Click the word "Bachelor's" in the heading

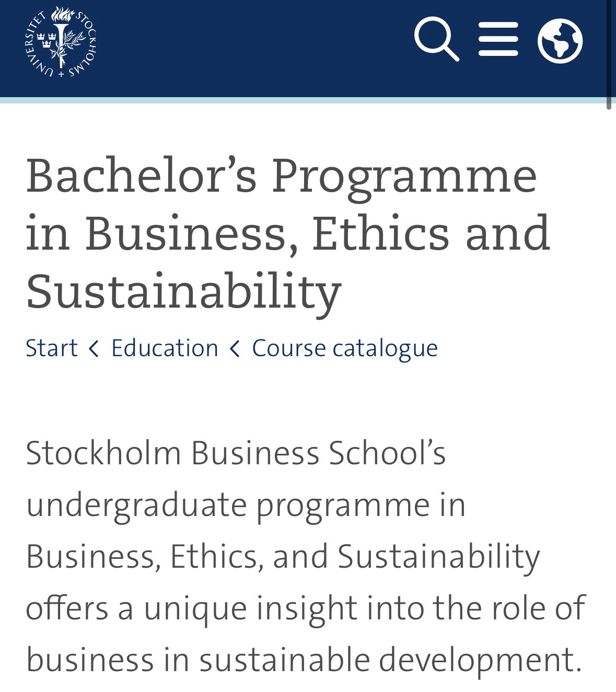coord(141,175)
